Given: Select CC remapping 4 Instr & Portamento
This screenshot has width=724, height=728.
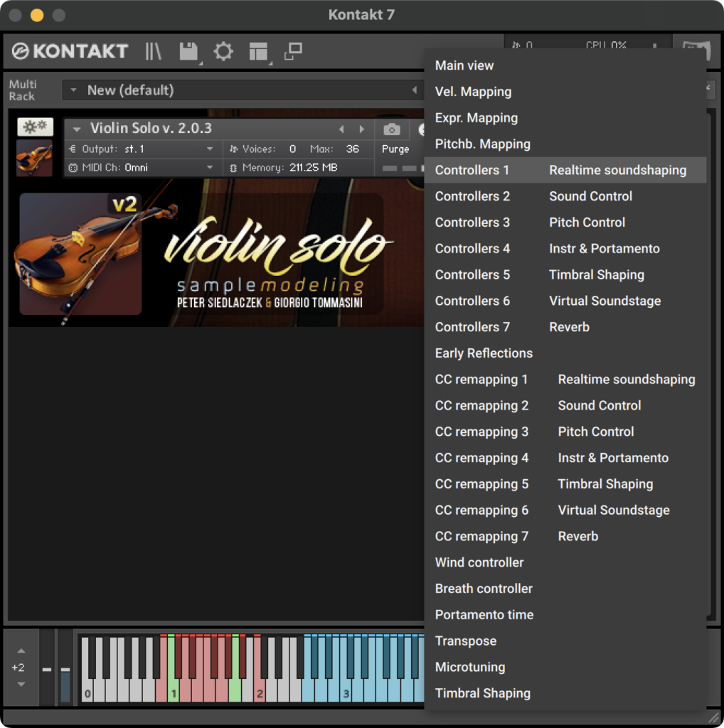Looking at the screenshot, I should pyautogui.click(x=565, y=458).
